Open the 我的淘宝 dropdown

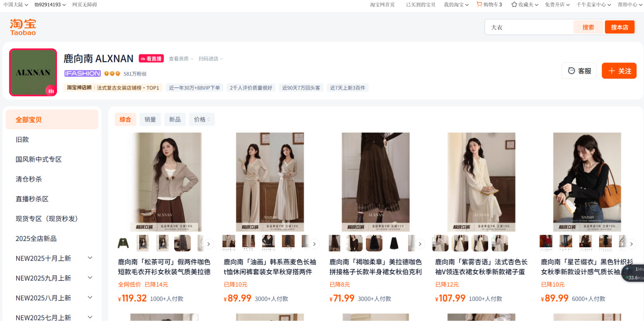pyautogui.click(x=456, y=5)
